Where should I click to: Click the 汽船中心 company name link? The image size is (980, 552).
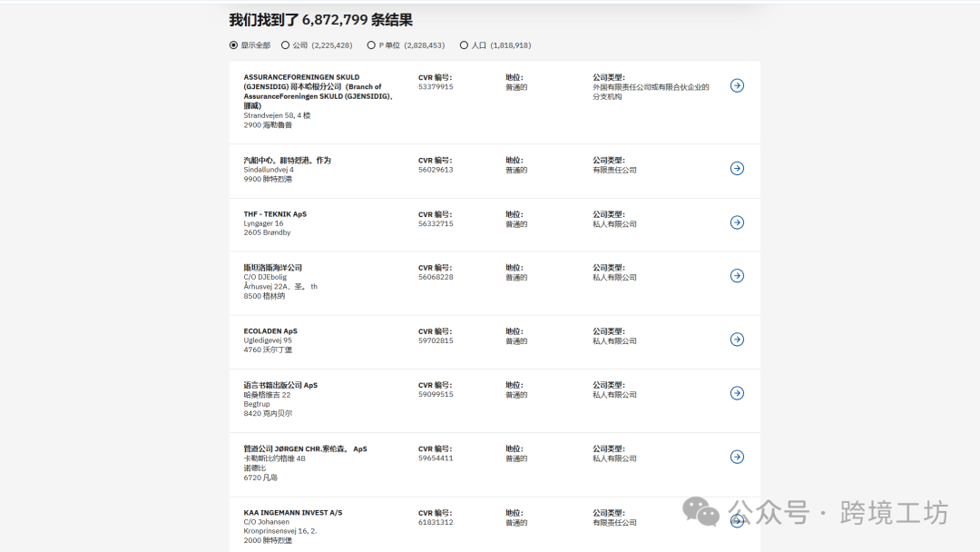(286, 159)
